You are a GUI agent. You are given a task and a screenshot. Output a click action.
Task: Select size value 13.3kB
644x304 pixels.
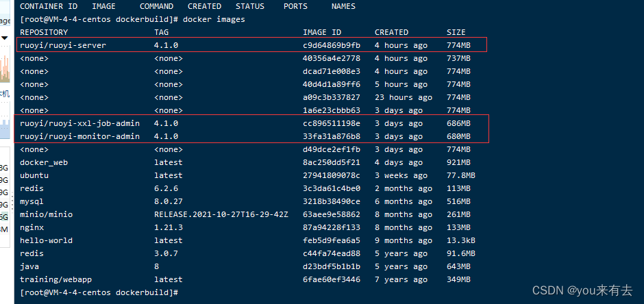click(x=461, y=240)
